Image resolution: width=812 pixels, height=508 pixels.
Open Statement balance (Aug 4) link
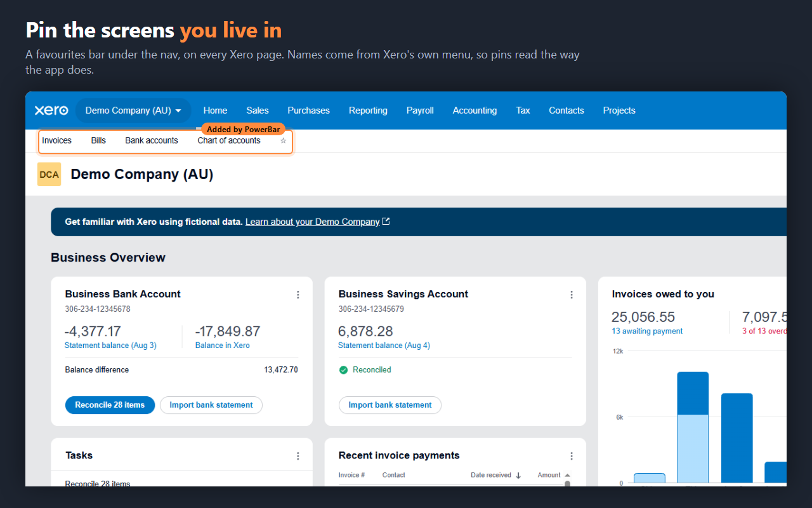pos(384,345)
